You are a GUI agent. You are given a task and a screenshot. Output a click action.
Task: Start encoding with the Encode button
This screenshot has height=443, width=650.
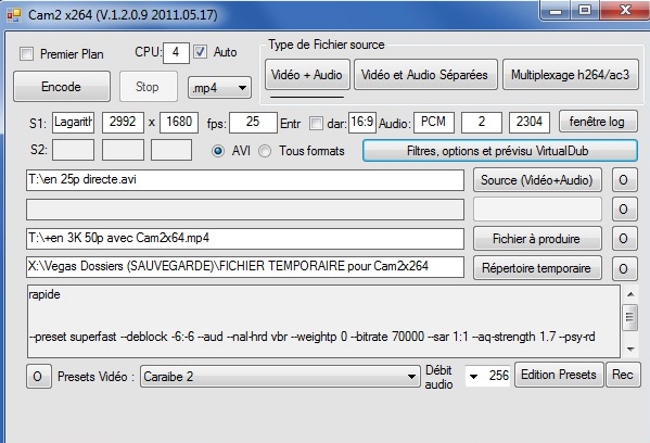click(x=62, y=87)
